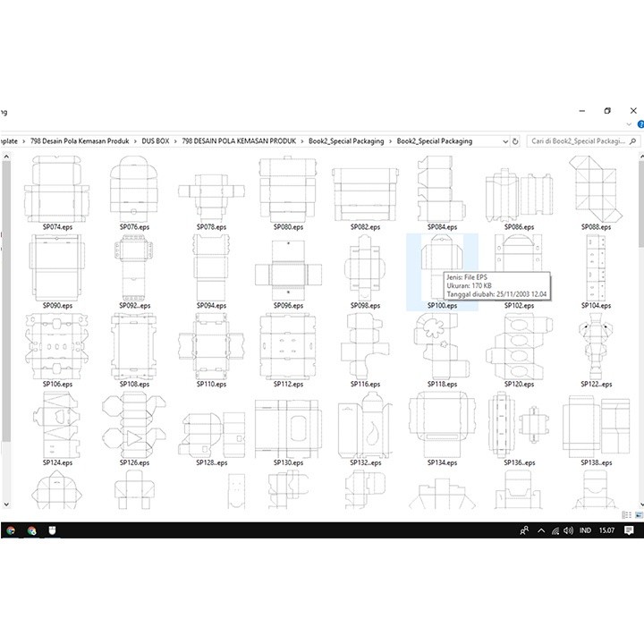Switch to Details view icon at bottom right
The width and height of the screenshot is (644, 644).
pyautogui.click(x=627, y=515)
